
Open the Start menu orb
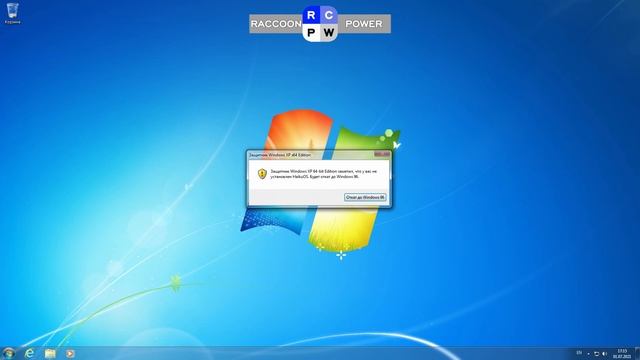9,353
